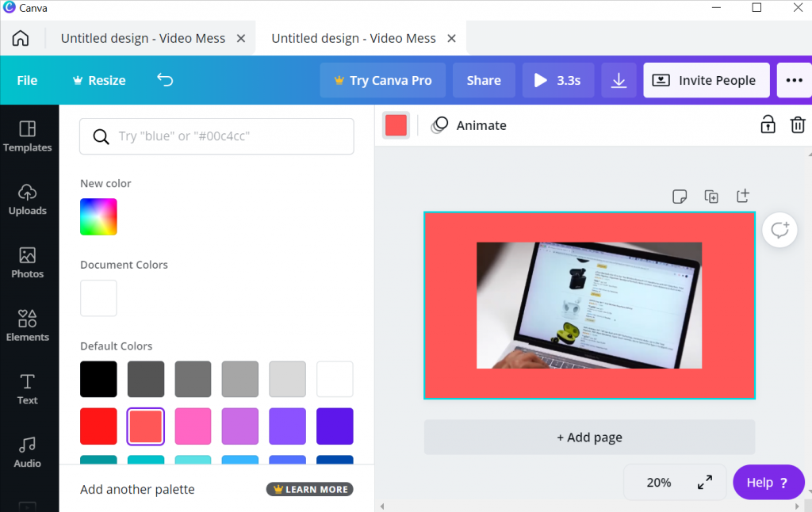This screenshot has width=812, height=512.
Task: Open the Uploads panel
Action: pyautogui.click(x=28, y=199)
